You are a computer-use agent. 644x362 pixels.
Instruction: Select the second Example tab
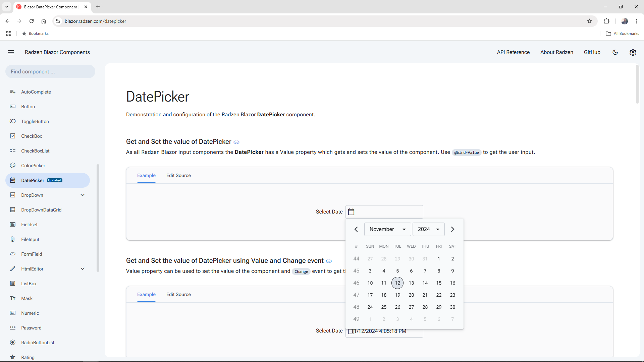tap(146, 294)
